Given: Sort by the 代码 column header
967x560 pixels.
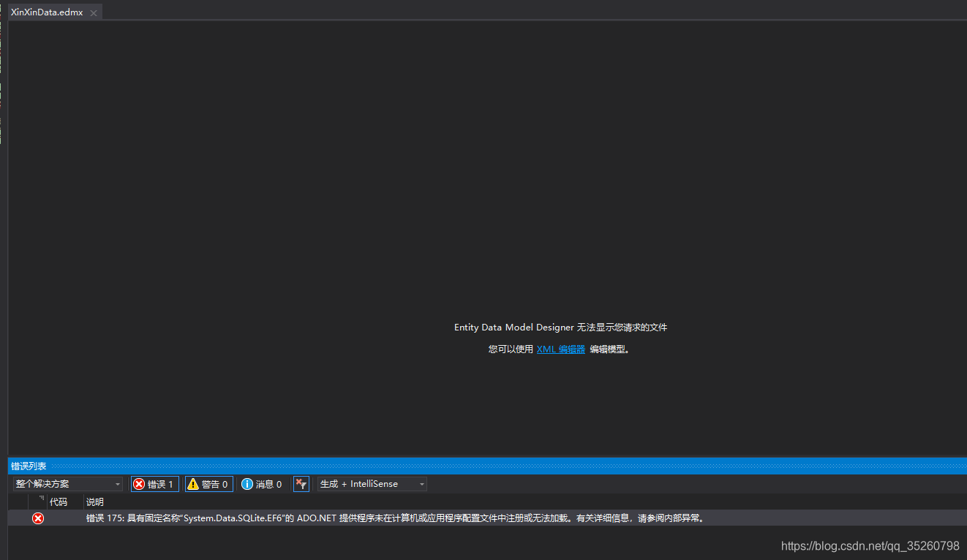Looking at the screenshot, I should coord(59,502).
